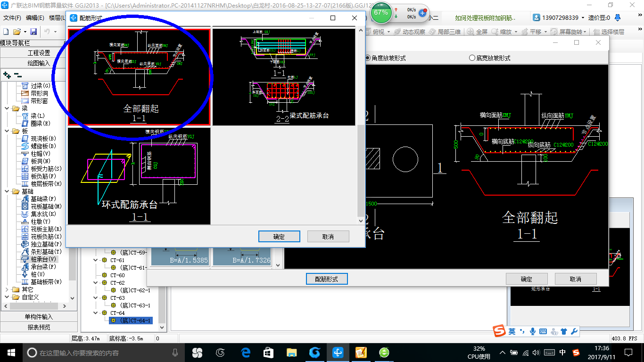Select 独立基础(P) component item

pyautogui.click(x=46, y=244)
